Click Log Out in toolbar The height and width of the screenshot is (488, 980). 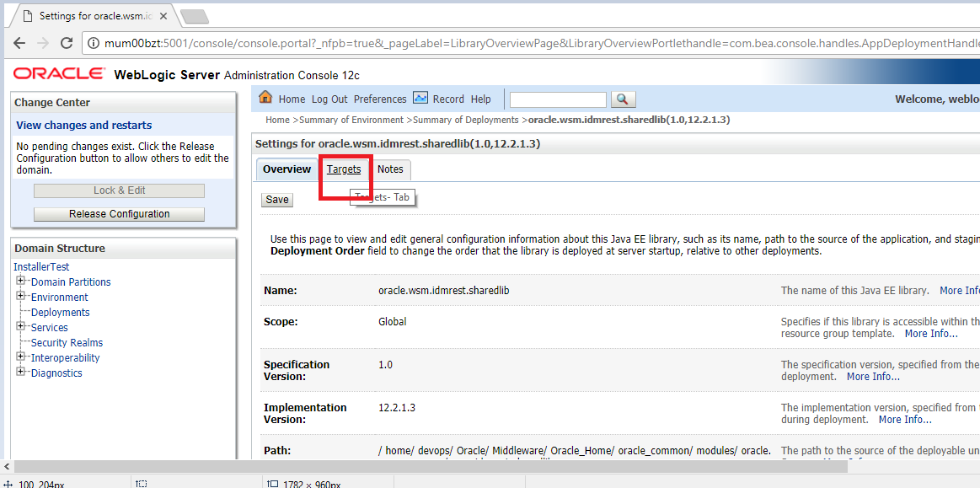click(x=329, y=99)
